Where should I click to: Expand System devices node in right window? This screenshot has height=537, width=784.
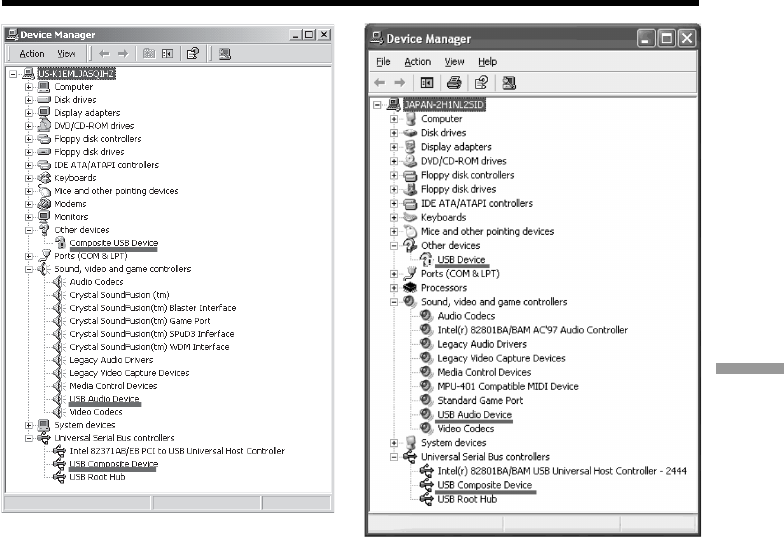pyautogui.click(x=394, y=442)
